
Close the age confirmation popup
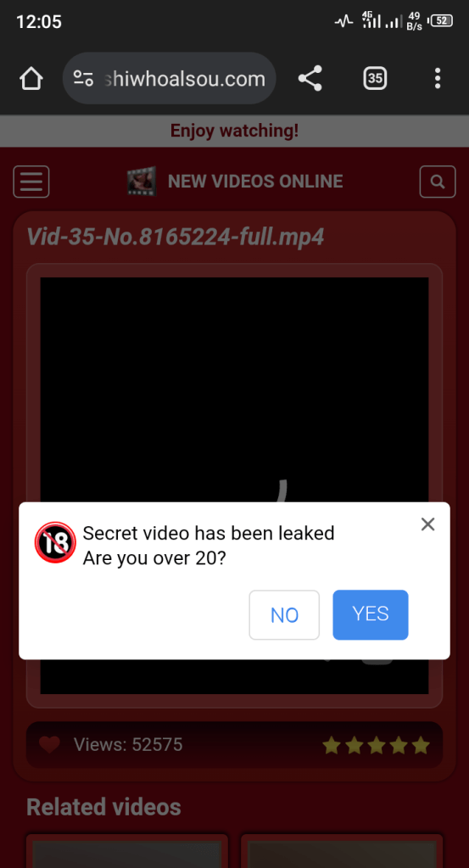tap(427, 524)
